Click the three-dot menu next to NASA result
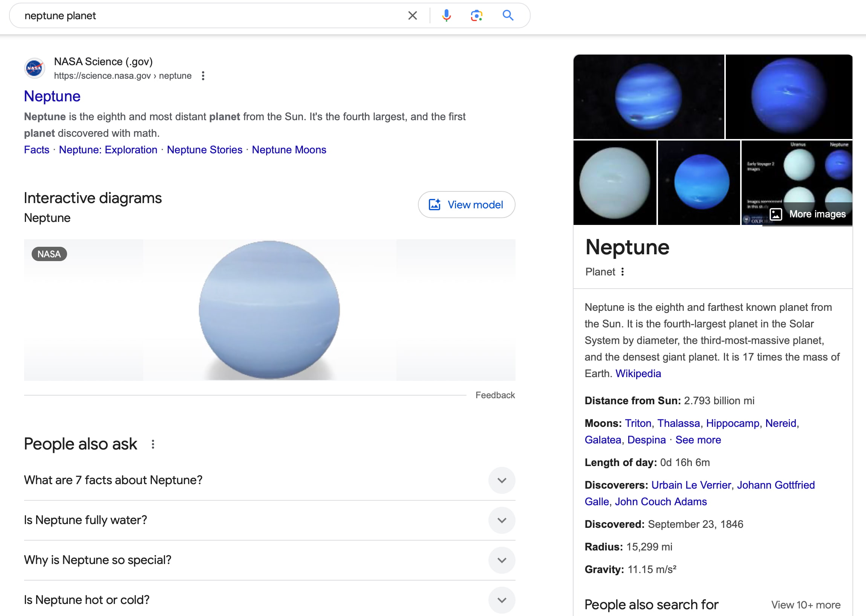Screen dimensions: 866x616 204,75
